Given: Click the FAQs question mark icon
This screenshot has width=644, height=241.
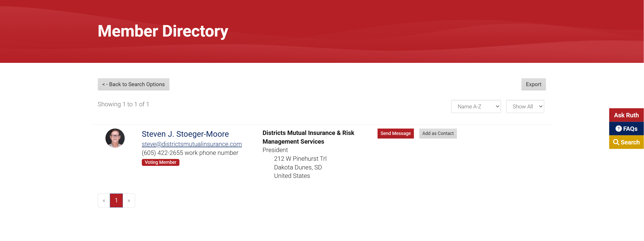Looking at the screenshot, I should click(x=618, y=129).
